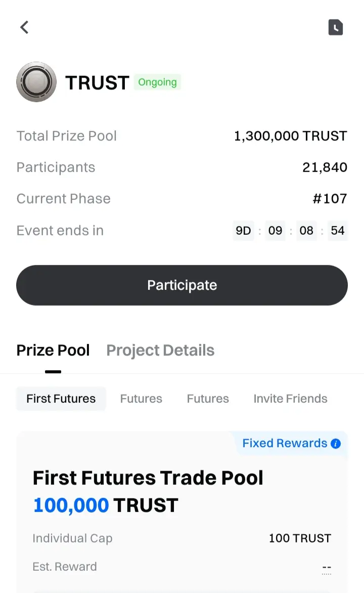
Task: Click the First Futures Trade Pool heading
Action: pos(148,478)
